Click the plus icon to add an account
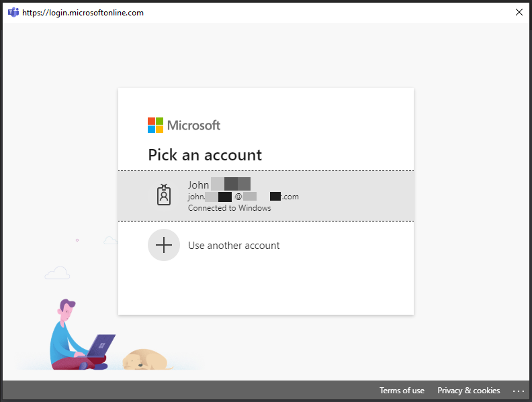Image resolution: width=532 pixels, height=402 pixels. click(164, 245)
